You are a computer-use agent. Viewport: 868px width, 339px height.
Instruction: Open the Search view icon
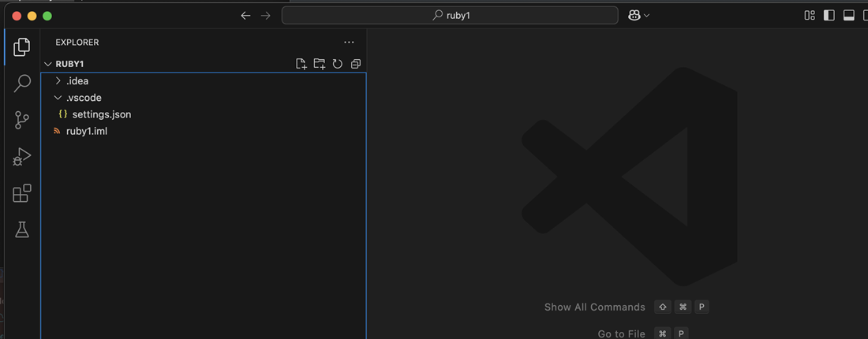pyautogui.click(x=21, y=84)
